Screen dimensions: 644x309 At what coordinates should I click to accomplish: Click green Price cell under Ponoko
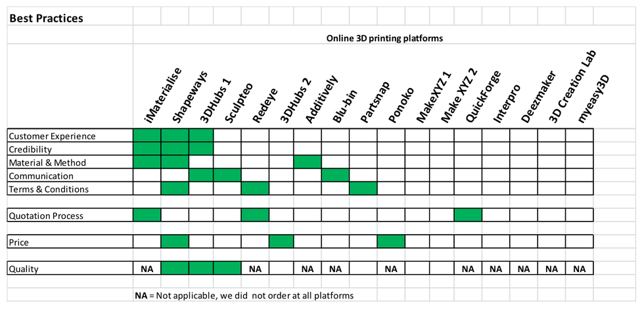pyautogui.click(x=391, y=243)
